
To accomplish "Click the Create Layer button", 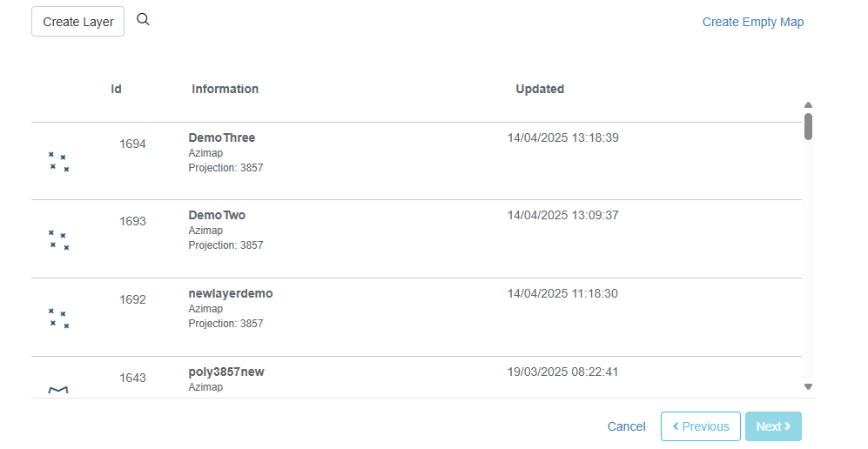I will tap(78, 22).
